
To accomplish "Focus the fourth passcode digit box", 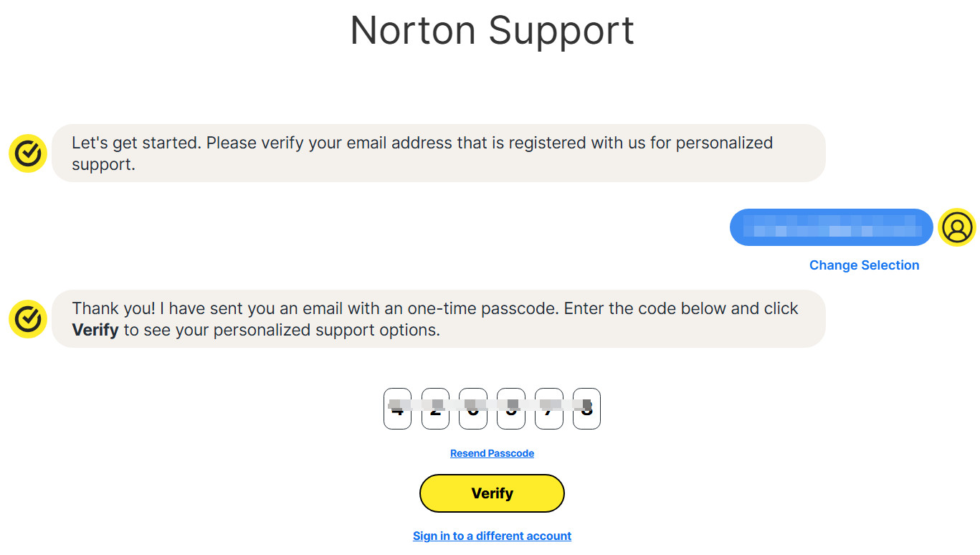I will [x=511, y=409].
